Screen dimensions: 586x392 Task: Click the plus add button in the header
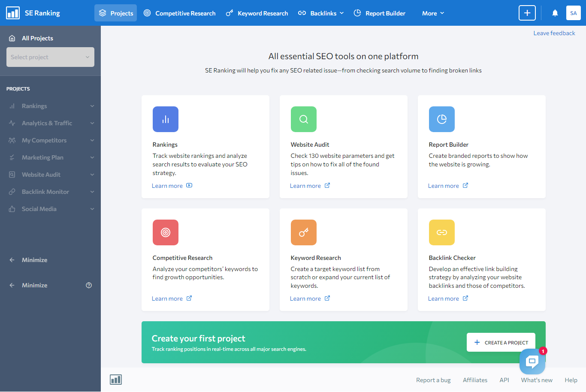coord(527,13)
